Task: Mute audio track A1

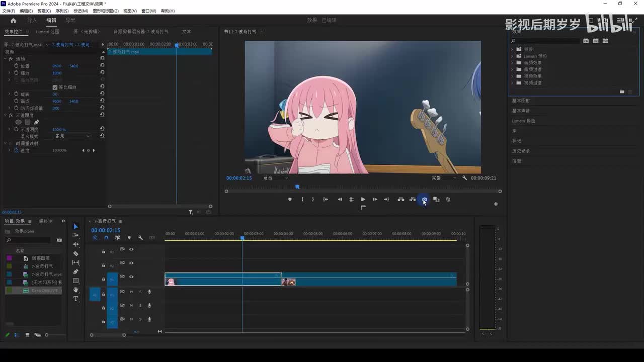Action: 131,292
